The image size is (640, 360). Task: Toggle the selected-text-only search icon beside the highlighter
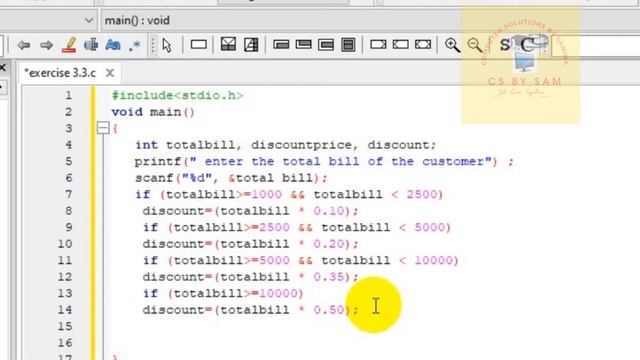click(91, 45)
